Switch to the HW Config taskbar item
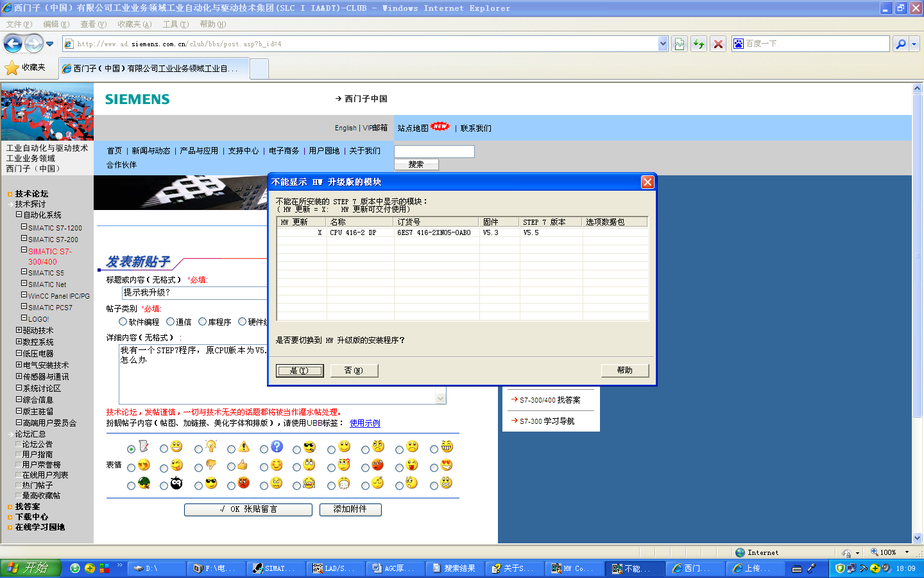This screenshot has height=578, width=924. (x=574, y=568)
